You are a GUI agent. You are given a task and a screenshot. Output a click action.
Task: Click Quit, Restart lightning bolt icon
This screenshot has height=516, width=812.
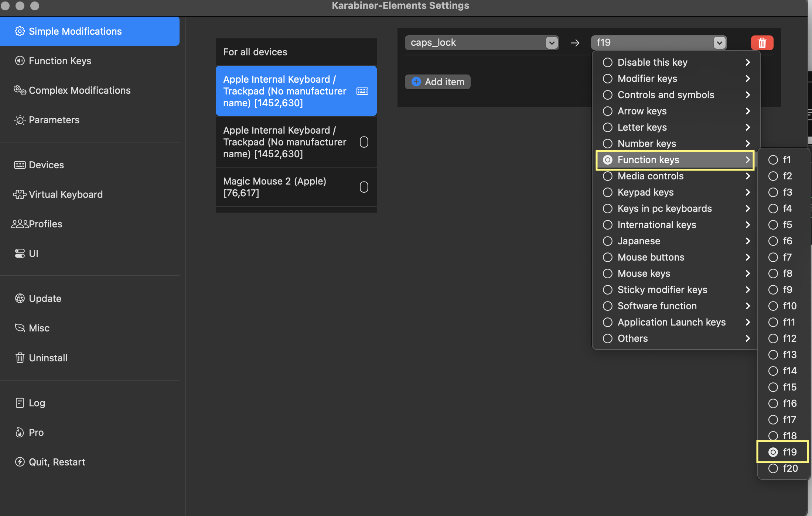coord(20,462)
